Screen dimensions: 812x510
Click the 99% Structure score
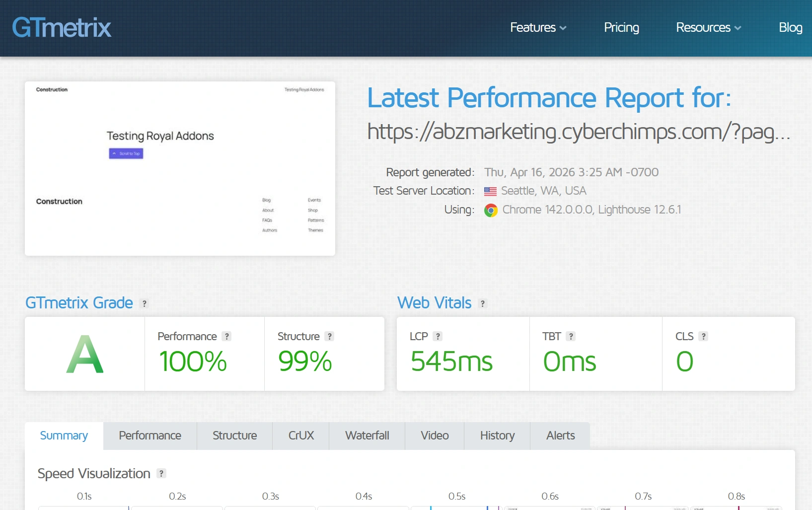coord(305,362)
